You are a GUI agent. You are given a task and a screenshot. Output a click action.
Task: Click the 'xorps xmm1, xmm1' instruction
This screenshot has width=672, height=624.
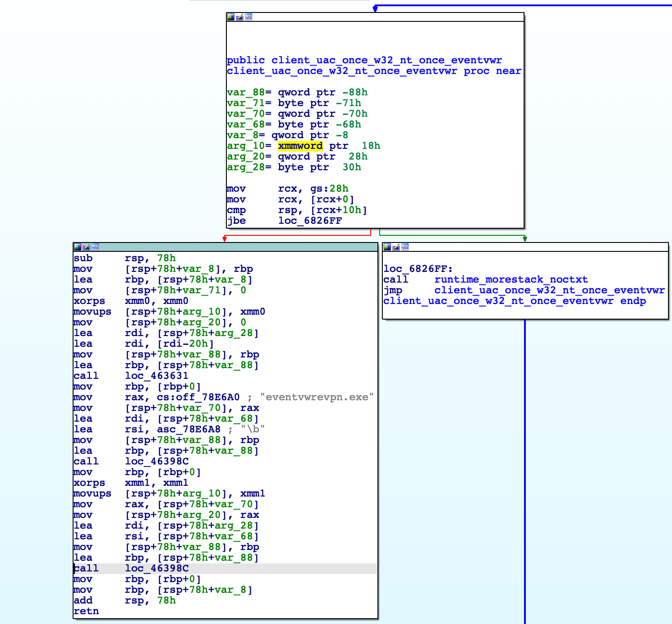pos(131,483)
